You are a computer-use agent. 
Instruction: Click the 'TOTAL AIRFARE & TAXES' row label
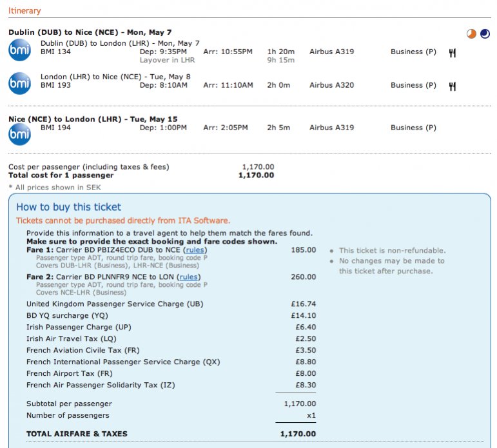[x=77, y=434]
